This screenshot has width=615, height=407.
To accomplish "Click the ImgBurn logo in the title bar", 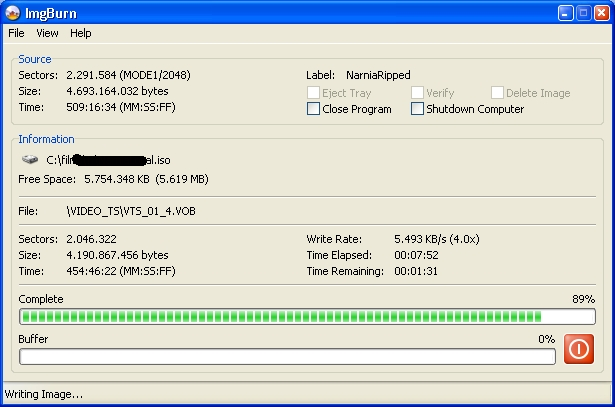I will click(x=13, y=13).
